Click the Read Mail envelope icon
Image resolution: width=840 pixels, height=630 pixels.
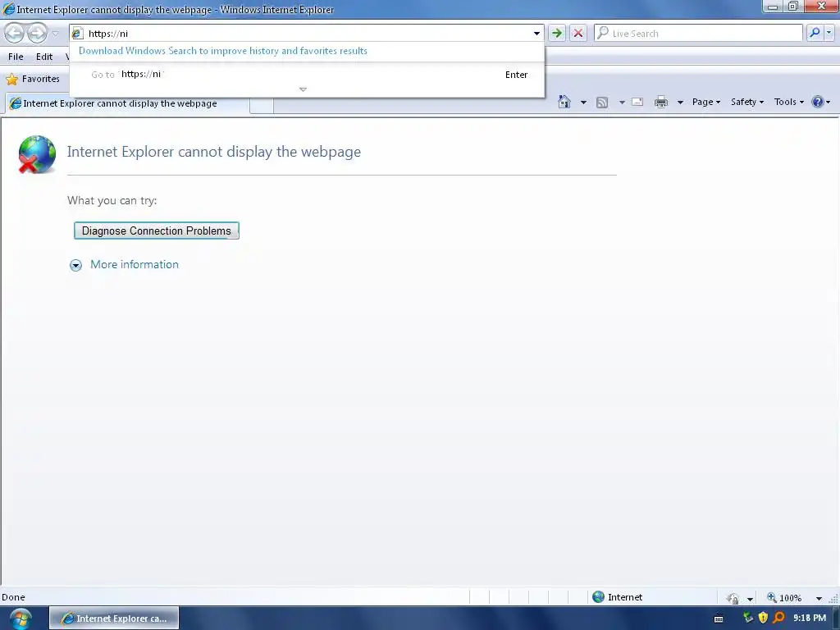(637, 102)
